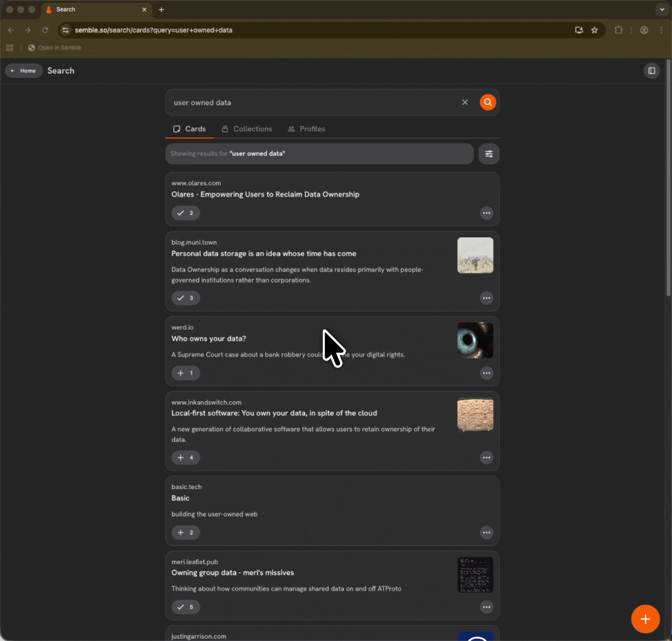
Task: Go back using the Home button
Action: click(24, 71)
